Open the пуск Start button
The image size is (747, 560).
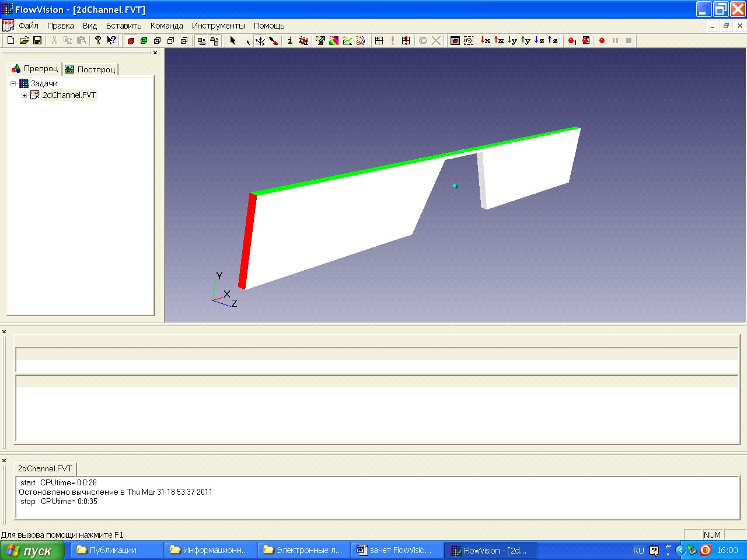click(32, 551)
